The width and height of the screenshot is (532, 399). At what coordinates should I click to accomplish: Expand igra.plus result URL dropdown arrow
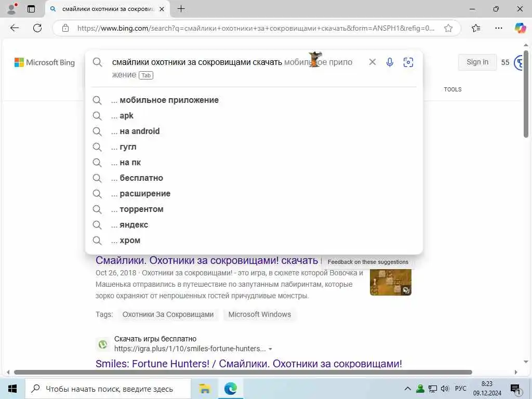click(x=270, y=349)
